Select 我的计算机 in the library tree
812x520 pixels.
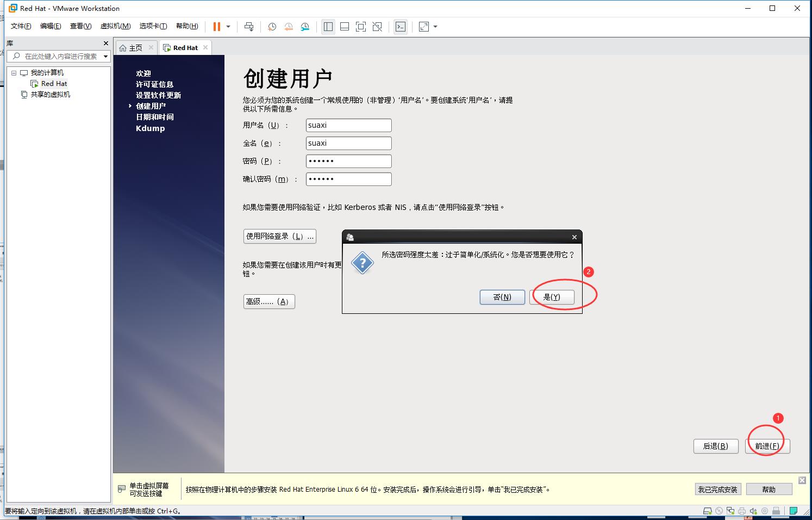(47, 73)
